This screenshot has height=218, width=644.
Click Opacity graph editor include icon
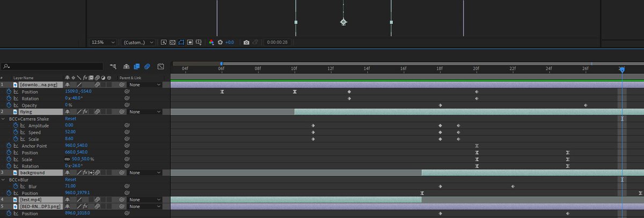16,105
